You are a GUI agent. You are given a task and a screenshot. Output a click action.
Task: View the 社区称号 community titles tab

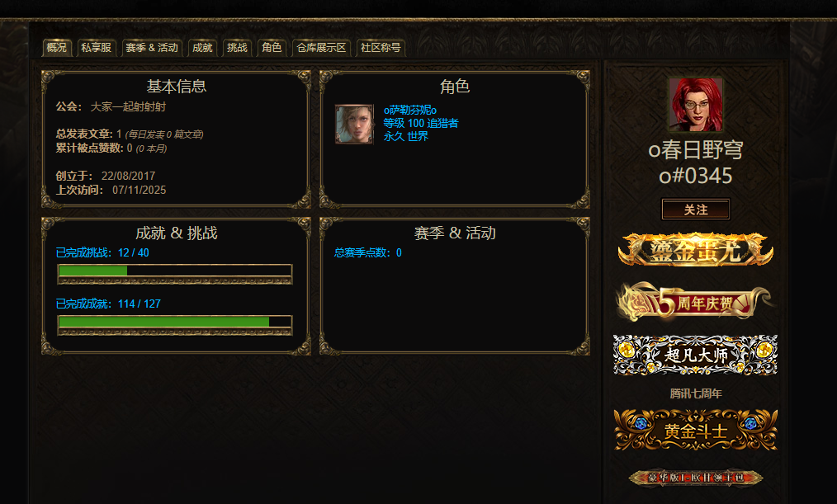pos(381,48)
